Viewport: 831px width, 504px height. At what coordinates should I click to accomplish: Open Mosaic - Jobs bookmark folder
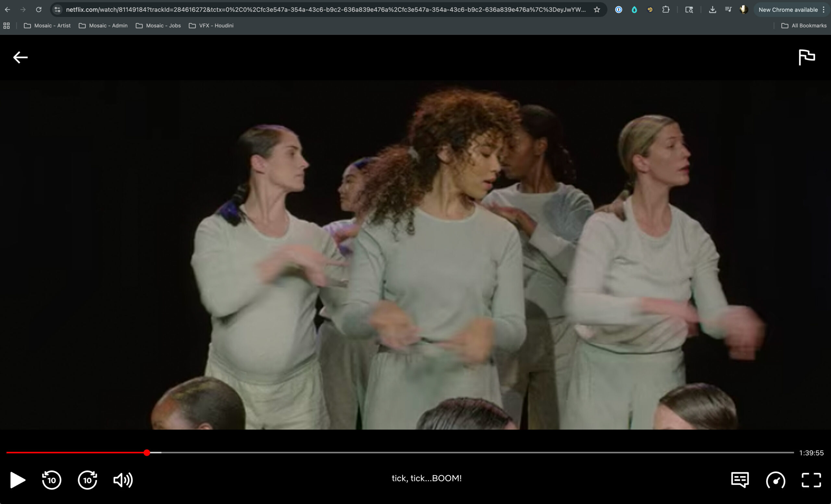158,26
